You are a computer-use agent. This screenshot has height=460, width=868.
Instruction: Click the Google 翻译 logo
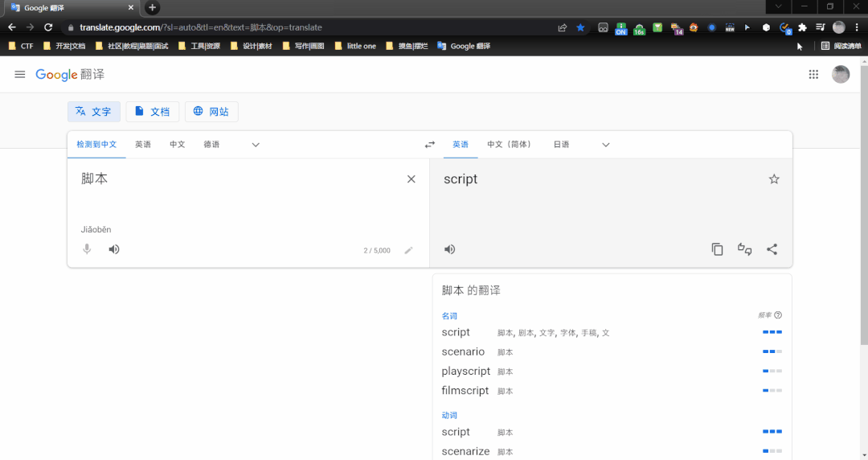70,74
